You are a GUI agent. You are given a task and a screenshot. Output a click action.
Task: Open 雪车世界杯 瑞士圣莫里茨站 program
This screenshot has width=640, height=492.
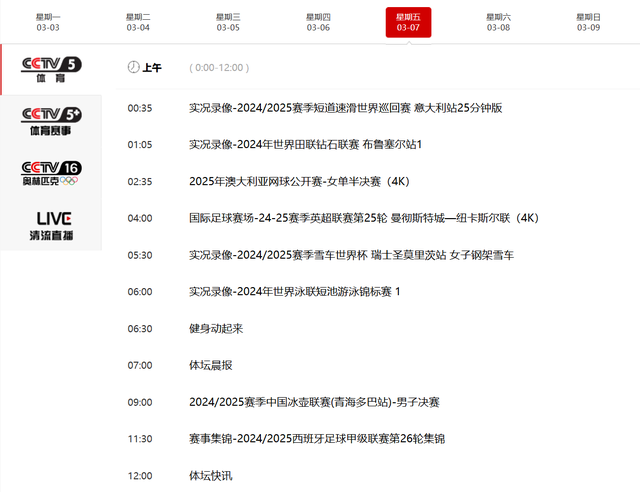(x=351, y=255)
